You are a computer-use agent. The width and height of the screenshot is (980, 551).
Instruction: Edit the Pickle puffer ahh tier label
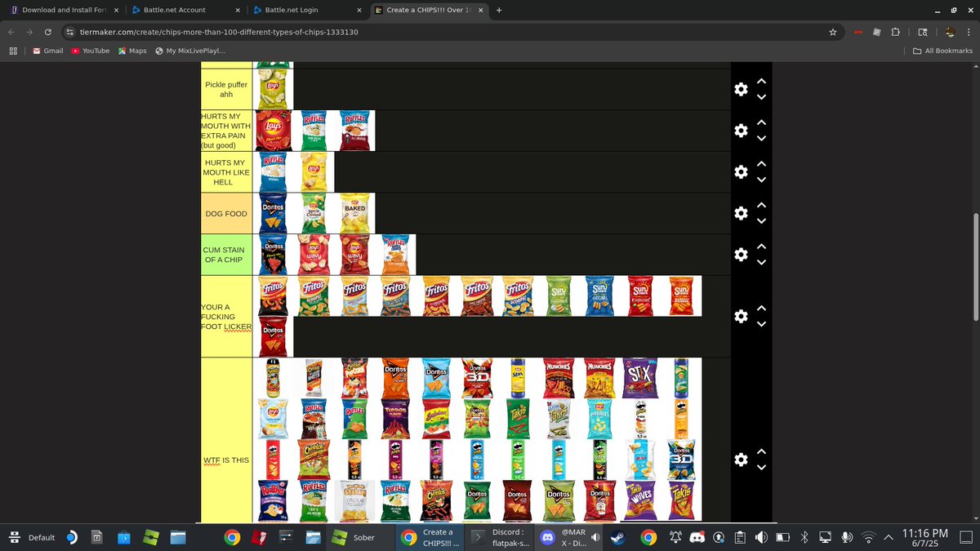point(227,89)
